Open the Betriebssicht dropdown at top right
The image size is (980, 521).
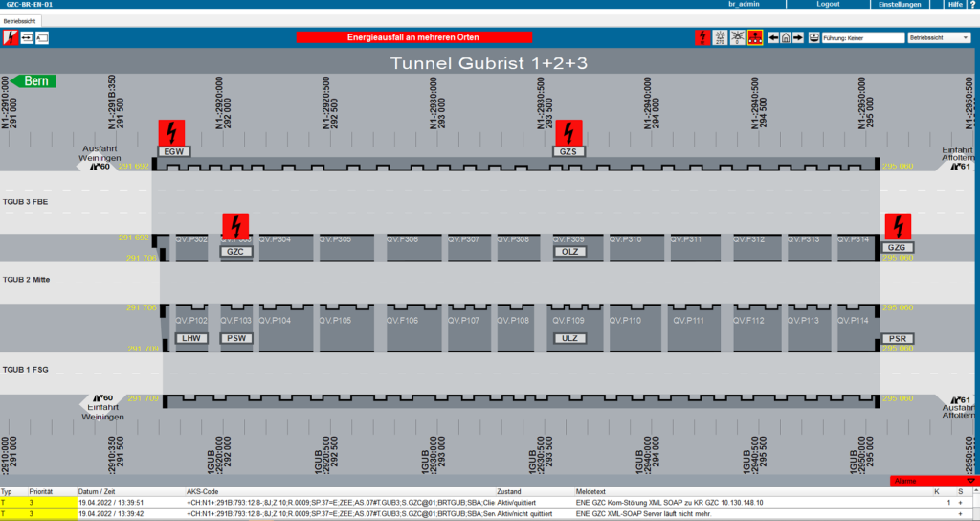point(939,37)
